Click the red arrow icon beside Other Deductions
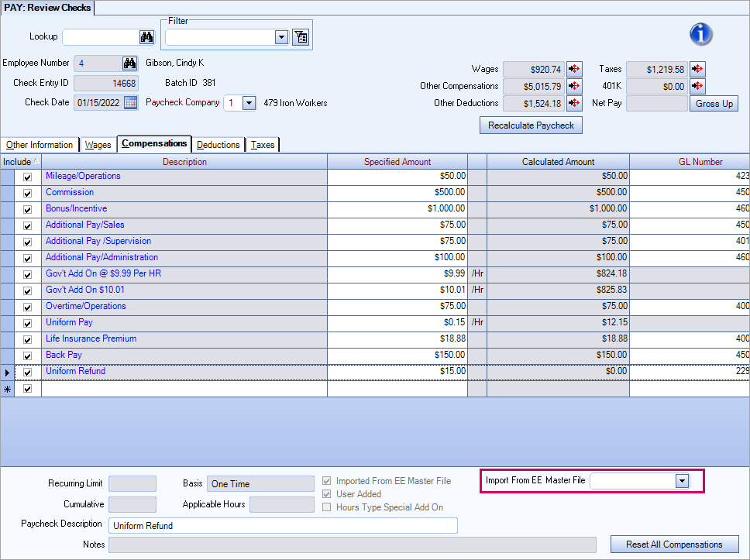Screen dimensions: 750x560 tap(574, 103)
